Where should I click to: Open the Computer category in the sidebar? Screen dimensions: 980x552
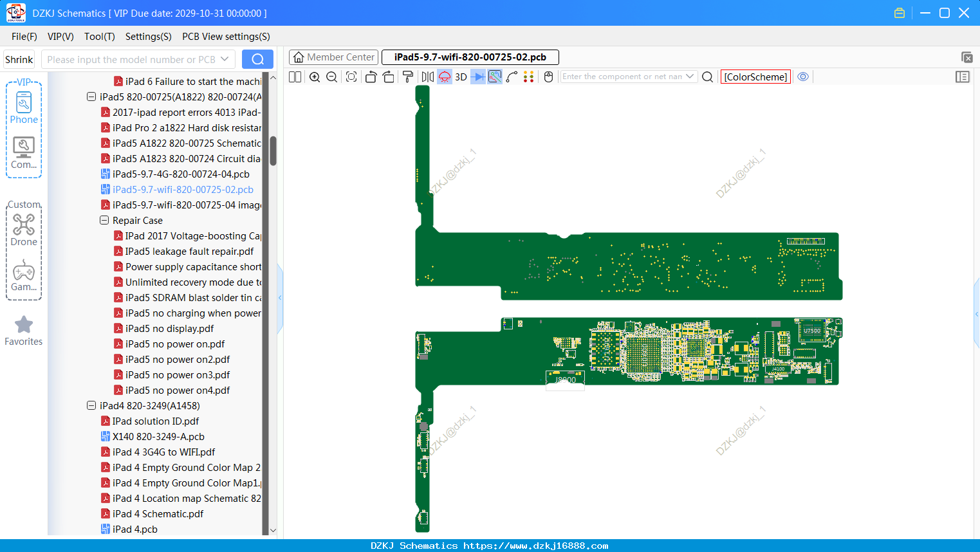24,153
